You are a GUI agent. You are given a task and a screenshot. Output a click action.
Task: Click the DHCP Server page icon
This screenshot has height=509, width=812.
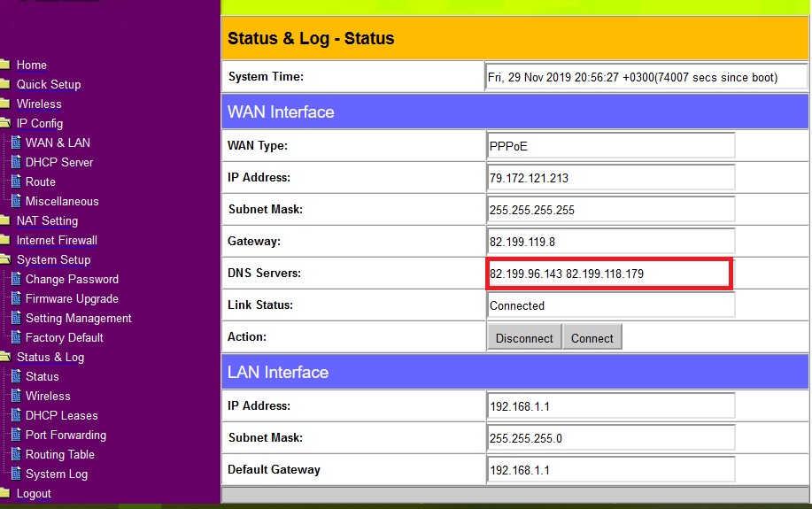(x=17, y=162)
